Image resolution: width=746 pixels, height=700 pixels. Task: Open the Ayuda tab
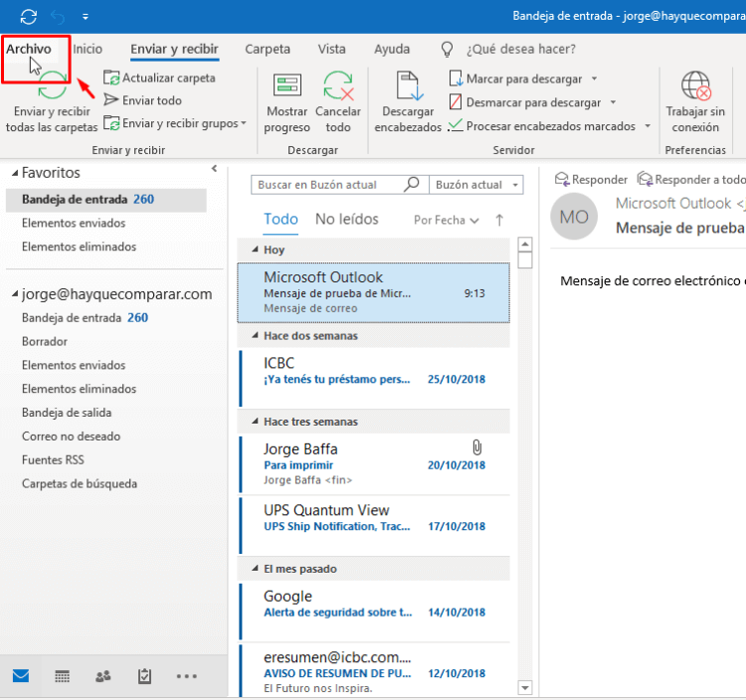pyautogui.click(x=392, y=49)
